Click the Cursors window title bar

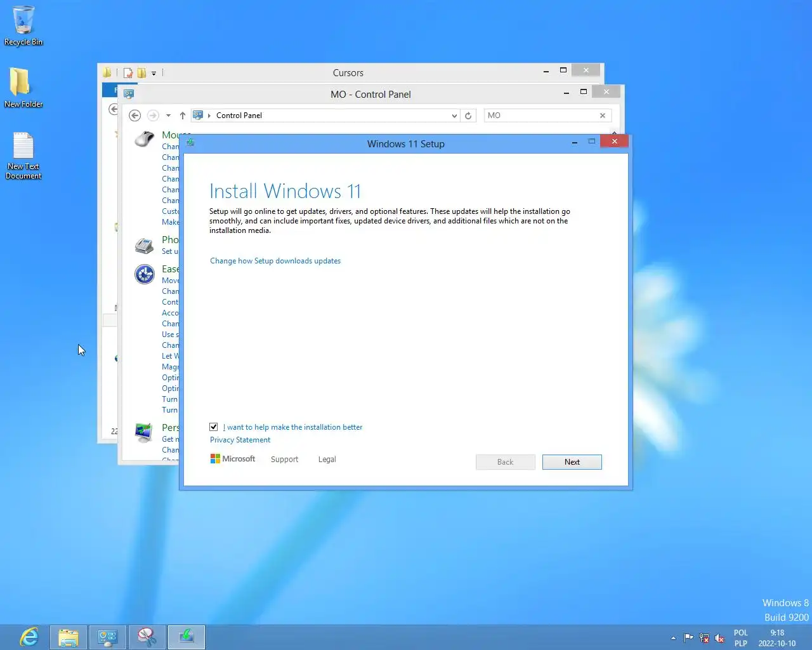tap(348, 72)
